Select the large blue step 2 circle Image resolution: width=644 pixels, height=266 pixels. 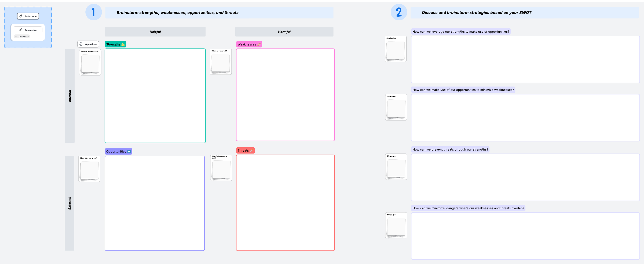click(x=399, y=12)
